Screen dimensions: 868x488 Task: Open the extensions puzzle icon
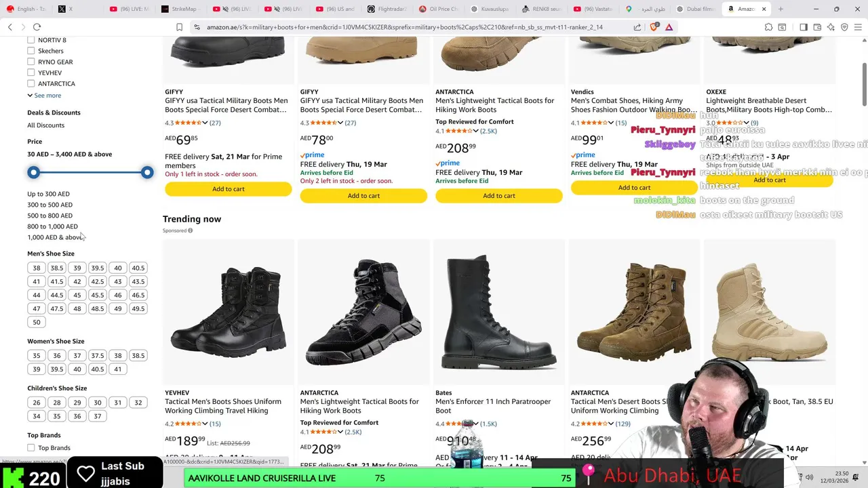[768, 27]
